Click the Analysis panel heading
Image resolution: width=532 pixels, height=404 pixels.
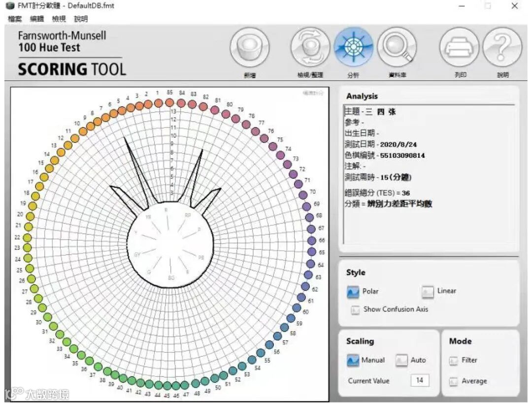pos(362,97)
